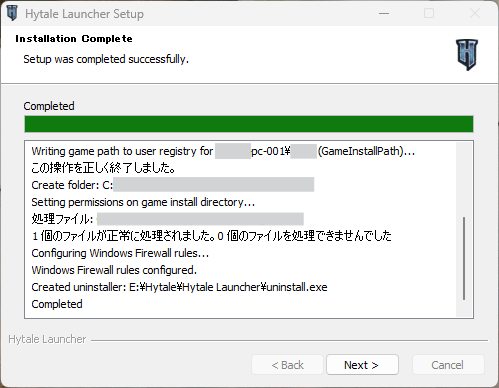Select 'Configuring Windows Firewall rules...' log line

(120, 253)
